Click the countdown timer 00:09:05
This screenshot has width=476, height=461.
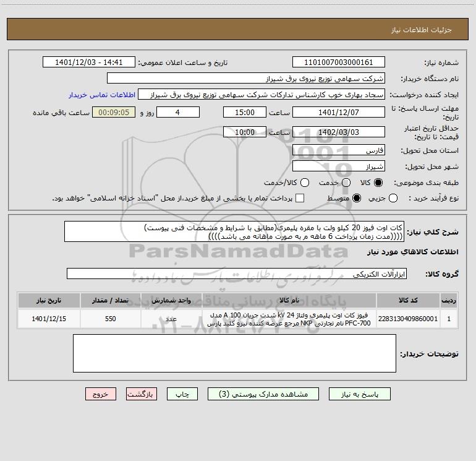114,112
